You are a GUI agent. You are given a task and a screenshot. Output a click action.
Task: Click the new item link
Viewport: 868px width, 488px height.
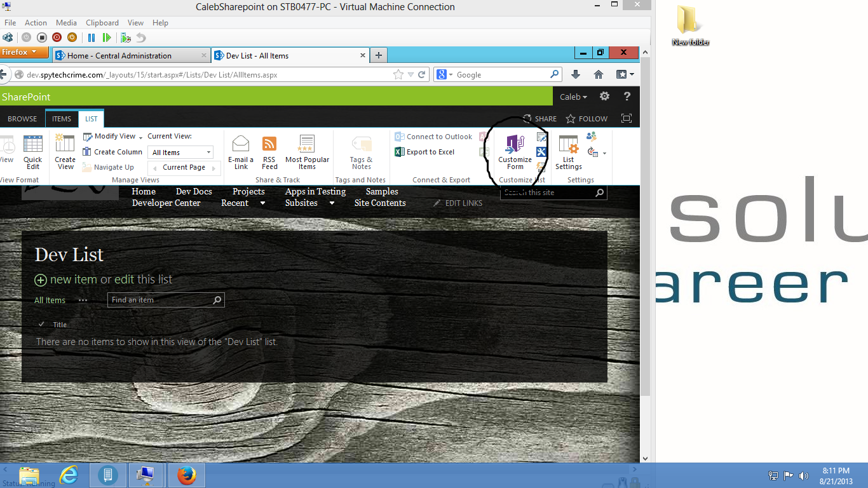point(65,280)
